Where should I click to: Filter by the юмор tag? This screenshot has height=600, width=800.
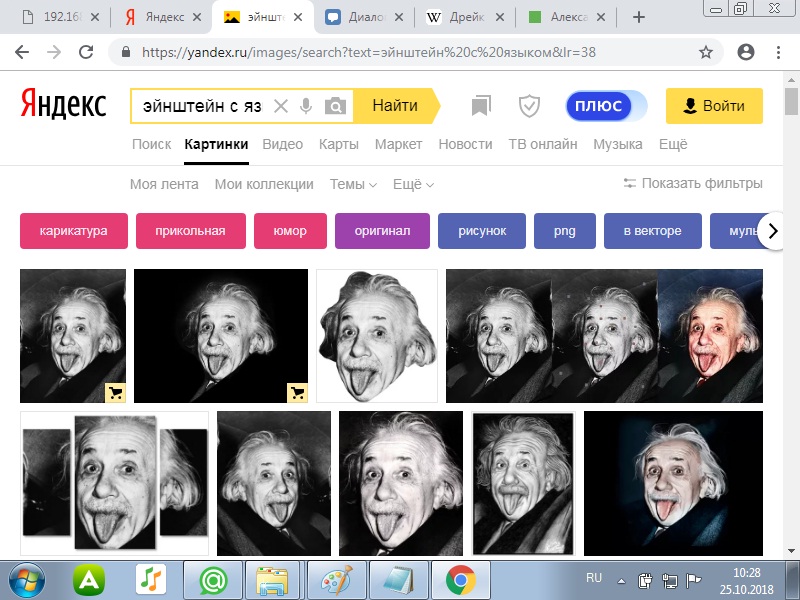(290, 231)
